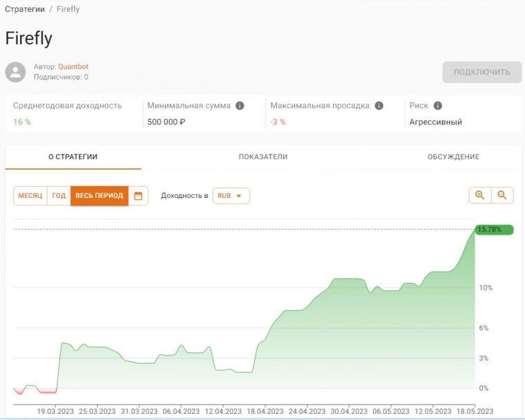The width and height of the screenshot is (525, 420).
Task: Click the Агрессивный risk value
Action: (436, 122)
